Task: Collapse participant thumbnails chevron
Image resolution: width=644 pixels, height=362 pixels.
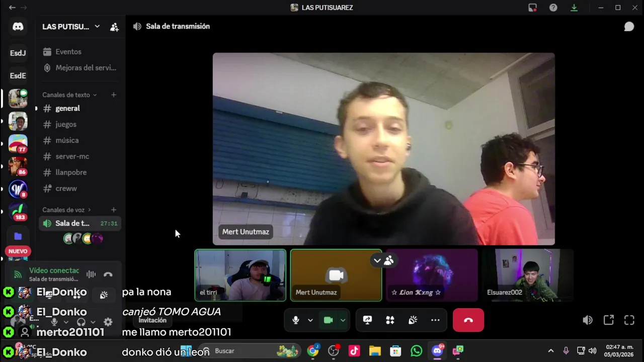Action: [377, 260]
